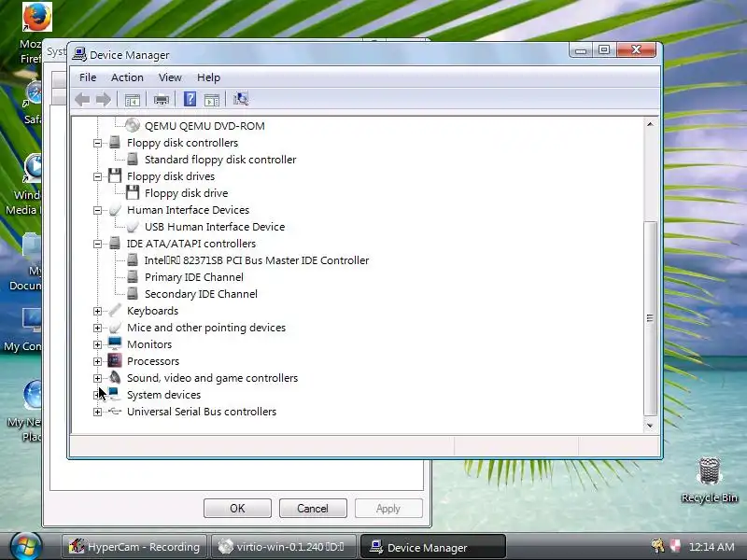The height and width of the screenshot is (560, 747).
Task: Click the IDE ATA/ATAPI controllers category icon
Action: pos(114,244)
